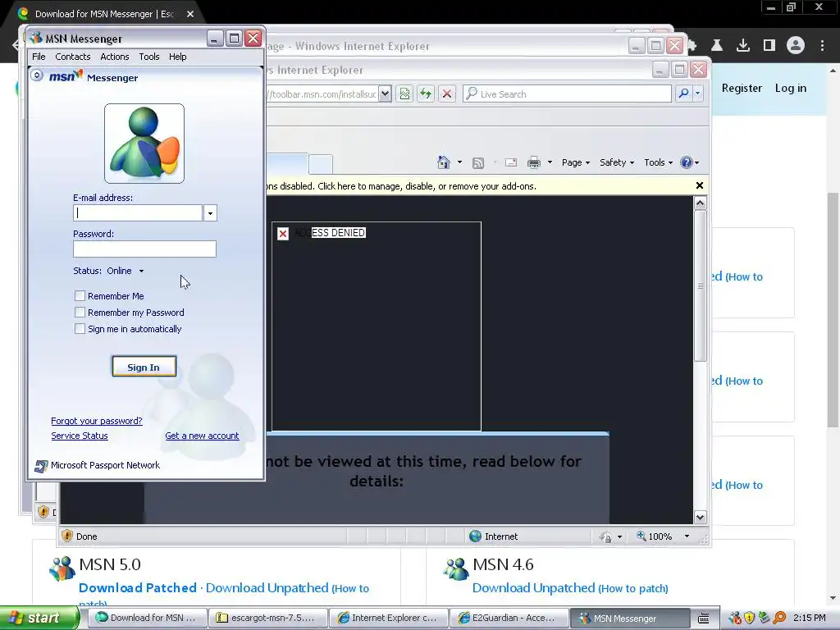840x630 pixels.
Task: Click the Register link on the web page
Action: point(742,89)
